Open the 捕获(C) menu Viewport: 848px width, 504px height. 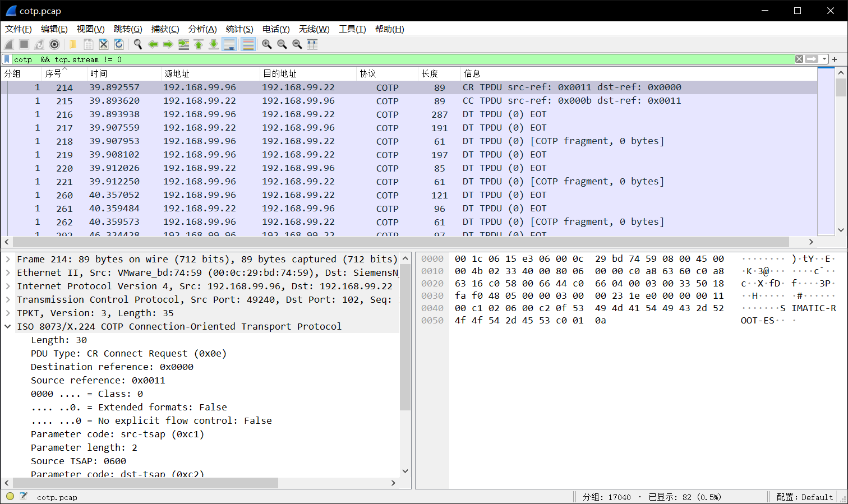[x=165, y=29]
